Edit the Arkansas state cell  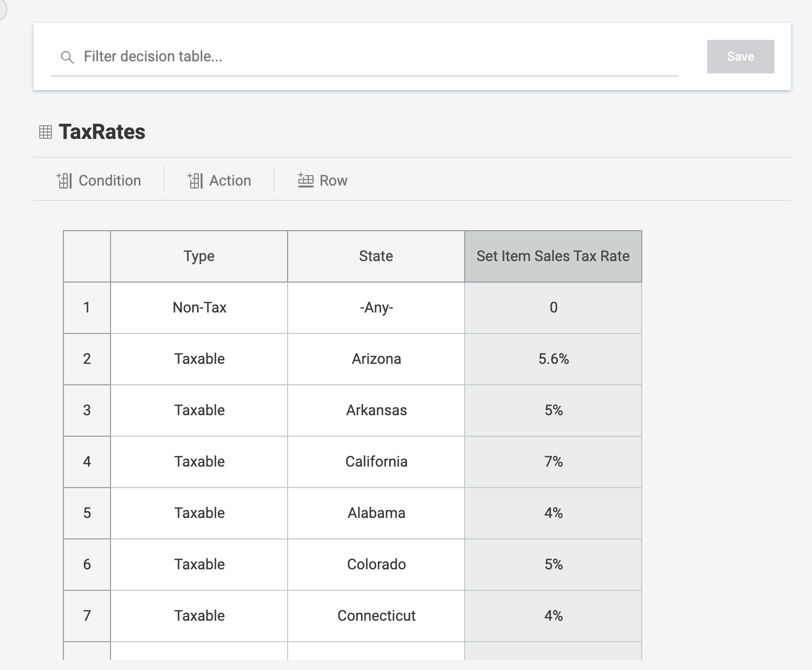[376, 410]
